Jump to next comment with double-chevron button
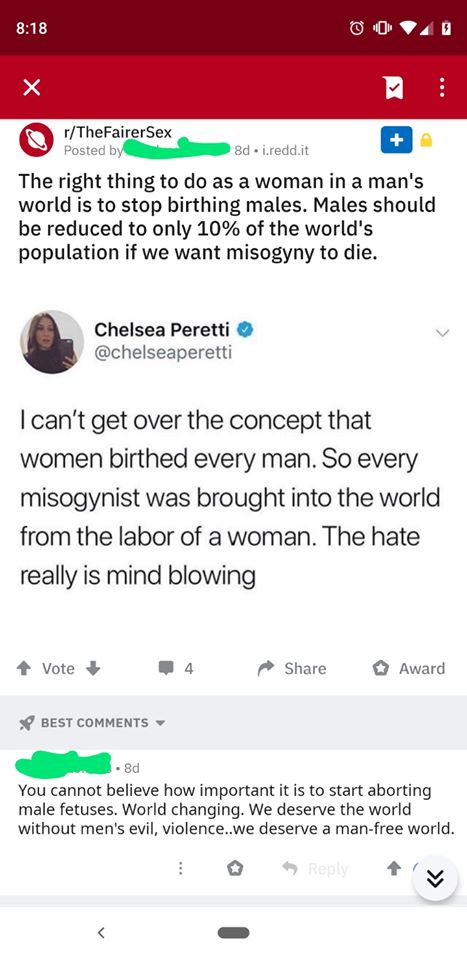This screenshot has width=467, height=960. 435,879
